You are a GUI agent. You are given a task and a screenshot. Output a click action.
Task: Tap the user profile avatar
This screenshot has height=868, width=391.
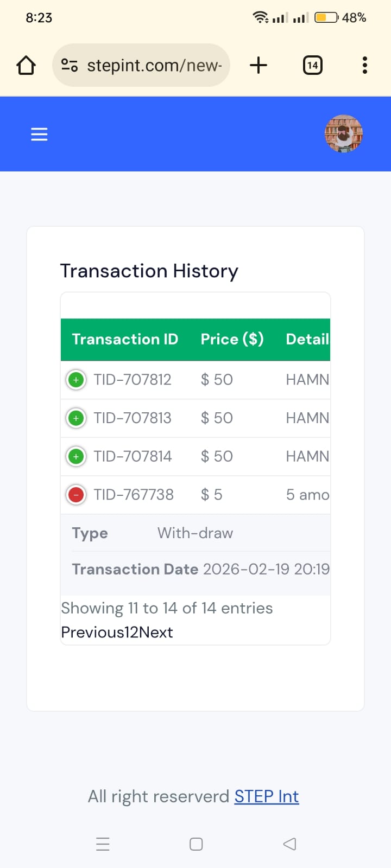[344, 133]
